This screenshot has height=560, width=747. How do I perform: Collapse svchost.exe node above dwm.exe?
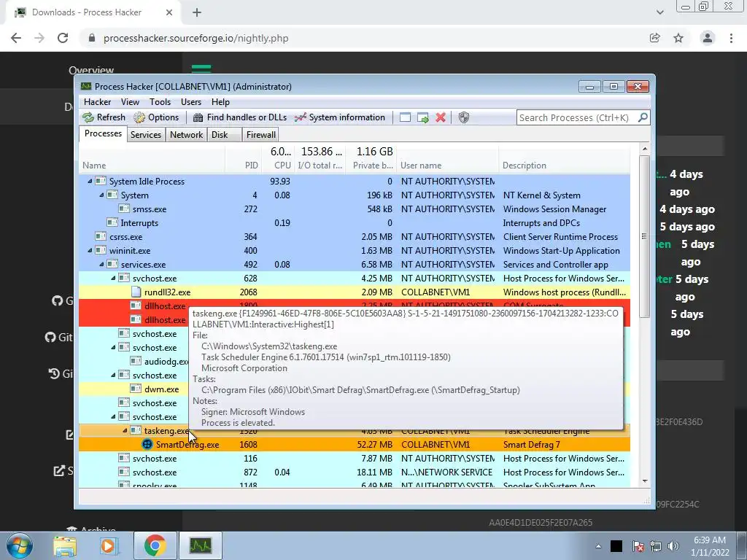(x=113, y=376)
